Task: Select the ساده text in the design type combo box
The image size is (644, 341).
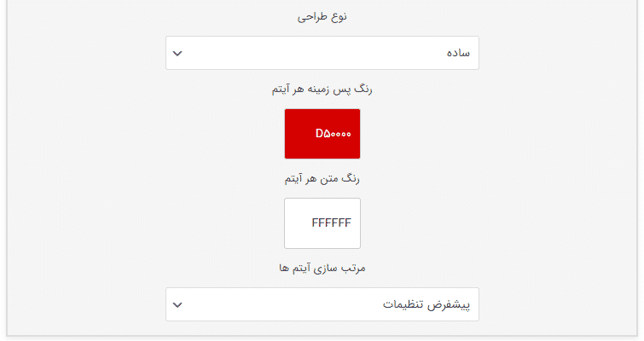Action: point(458,53)
